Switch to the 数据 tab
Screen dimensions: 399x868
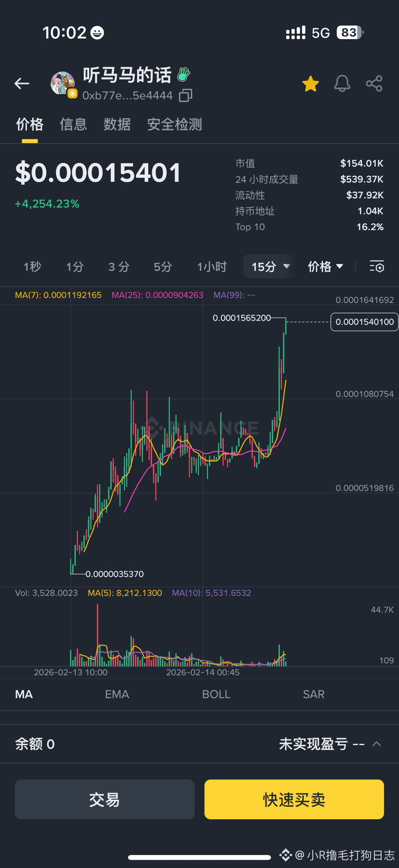(x=117, y=125)
